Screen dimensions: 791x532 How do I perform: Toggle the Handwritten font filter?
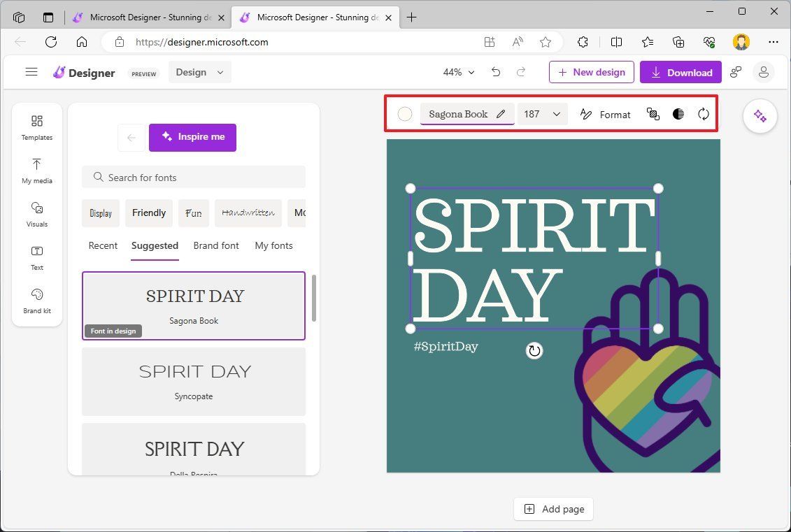click(248, 213)
